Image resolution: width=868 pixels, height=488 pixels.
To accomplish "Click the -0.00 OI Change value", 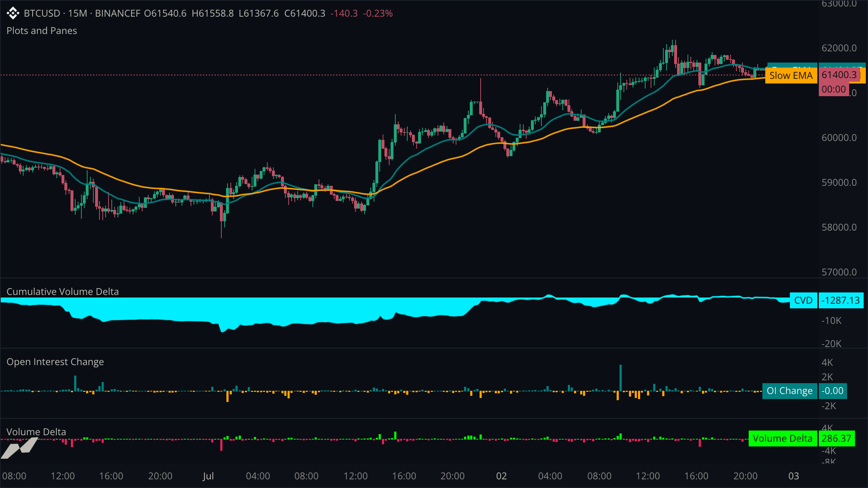I will click(833, 391).
